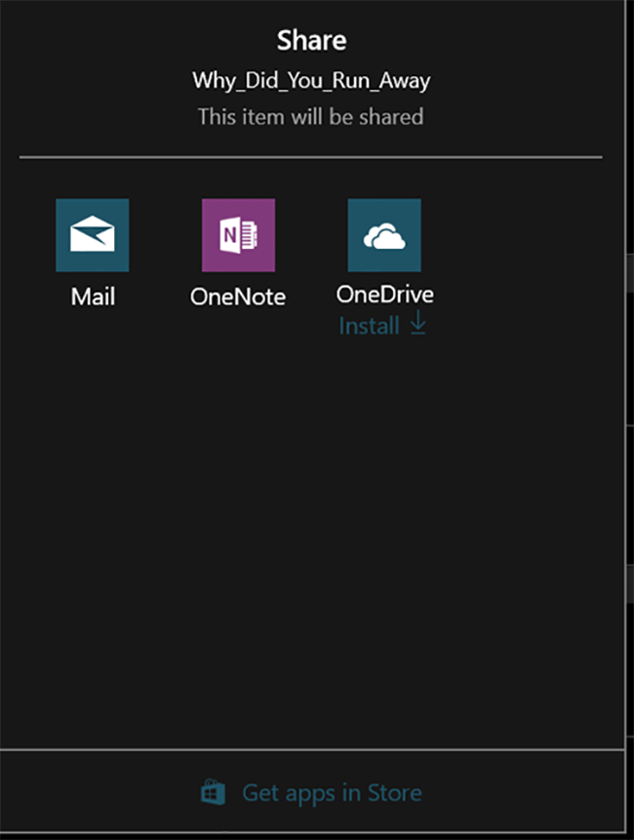Click the envelope symbol in Mail tile
Image resolution: width=634 pixels, height=840 pixels.
pos(92,236)
